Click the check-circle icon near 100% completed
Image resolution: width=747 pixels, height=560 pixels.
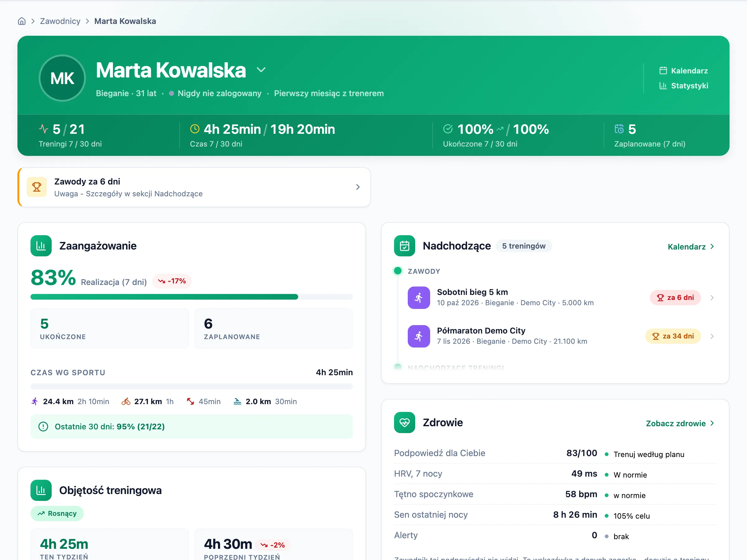pos(448,129)
